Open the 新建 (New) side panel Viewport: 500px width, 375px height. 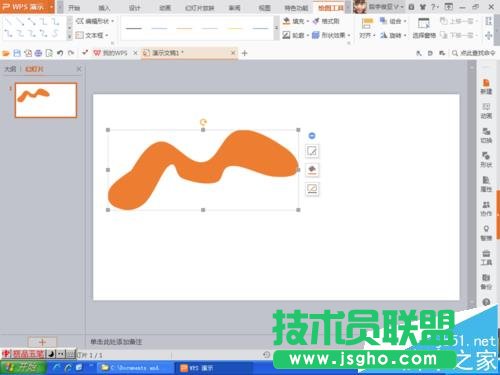tap(486, 87)
